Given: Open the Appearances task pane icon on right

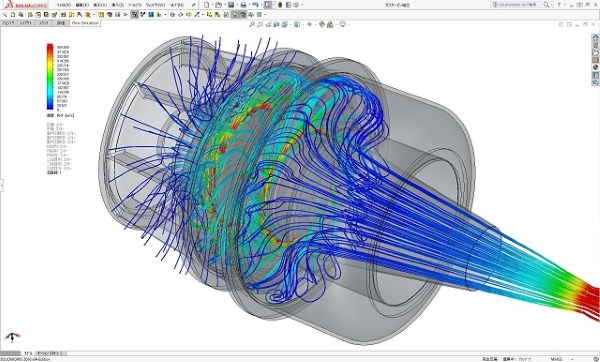Looking at the screenshot, I should 595,67.
